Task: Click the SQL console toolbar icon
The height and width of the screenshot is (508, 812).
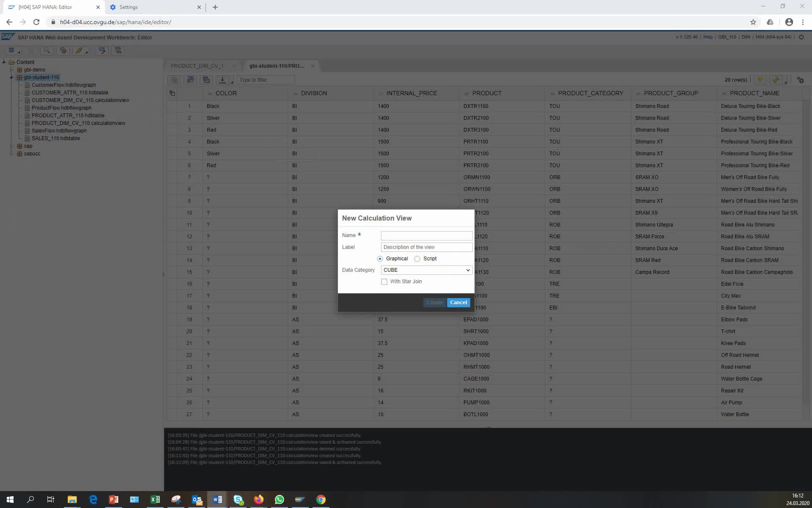Action: (102, 50)
